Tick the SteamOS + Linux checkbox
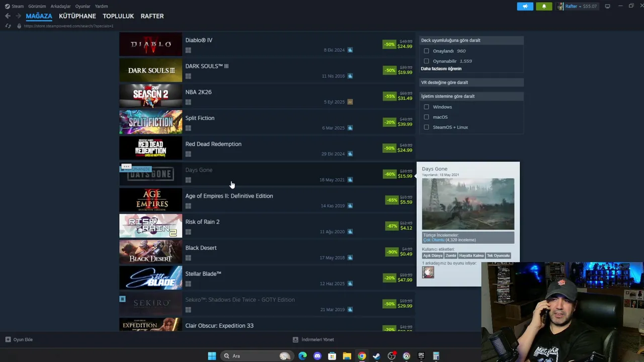This screenshot has height=362, width=644. pyautogui.click(x=426, y=127)
